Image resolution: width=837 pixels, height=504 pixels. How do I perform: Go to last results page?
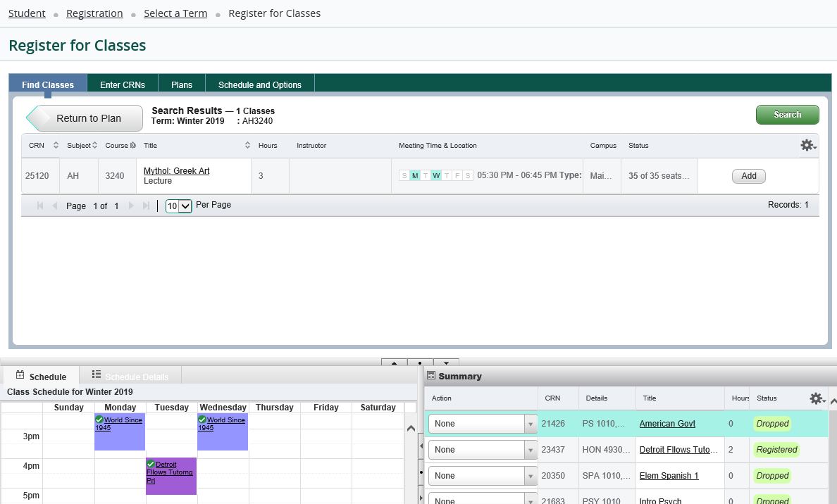click(x=146, y=206)
